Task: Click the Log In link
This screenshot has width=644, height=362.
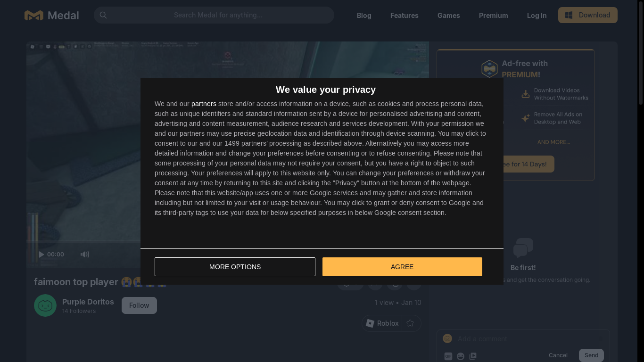Action: [x=537, y=16]
